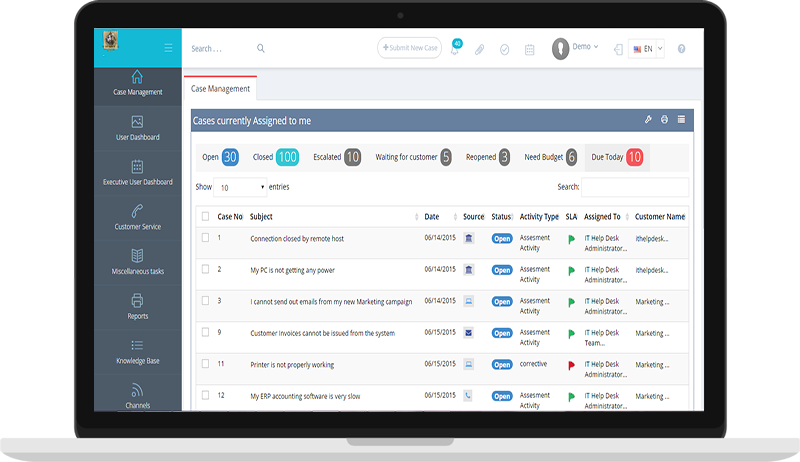The image size is (800, 462).
Task: Open the notifications bell icon
Action: coord(455,49)
